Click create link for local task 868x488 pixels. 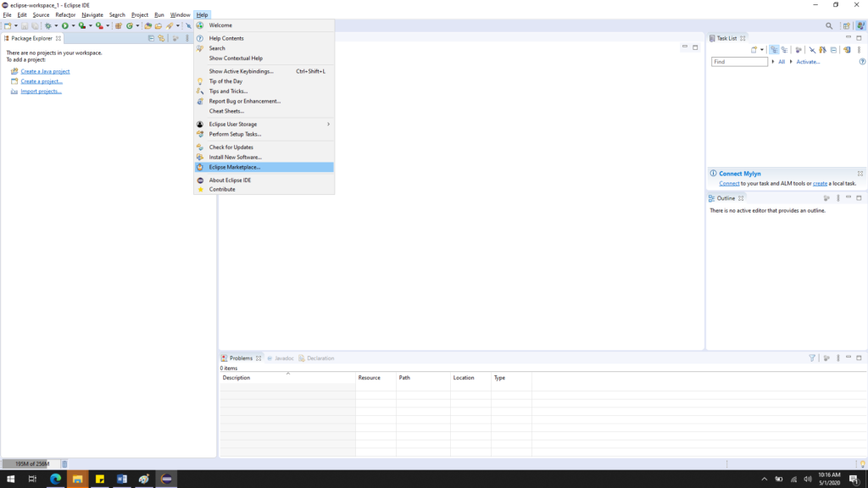(820, 184)
